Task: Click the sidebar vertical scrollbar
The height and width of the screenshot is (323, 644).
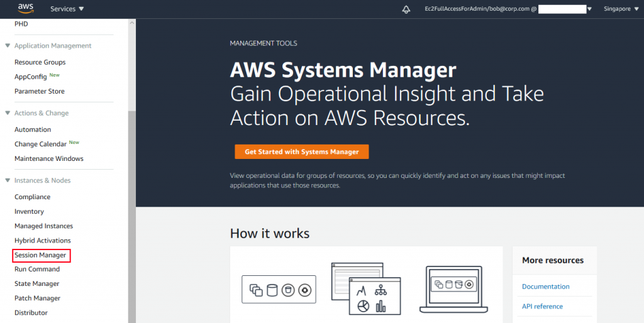Action: (x=132, y=217)
